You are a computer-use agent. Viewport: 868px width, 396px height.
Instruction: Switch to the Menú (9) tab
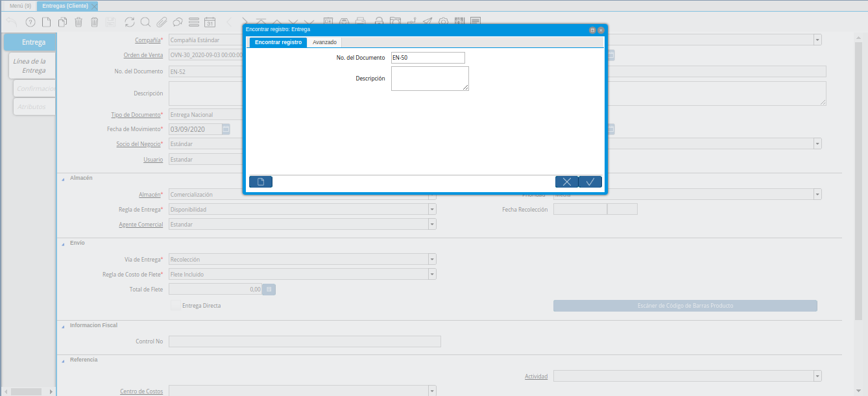[x=19, y=6]
